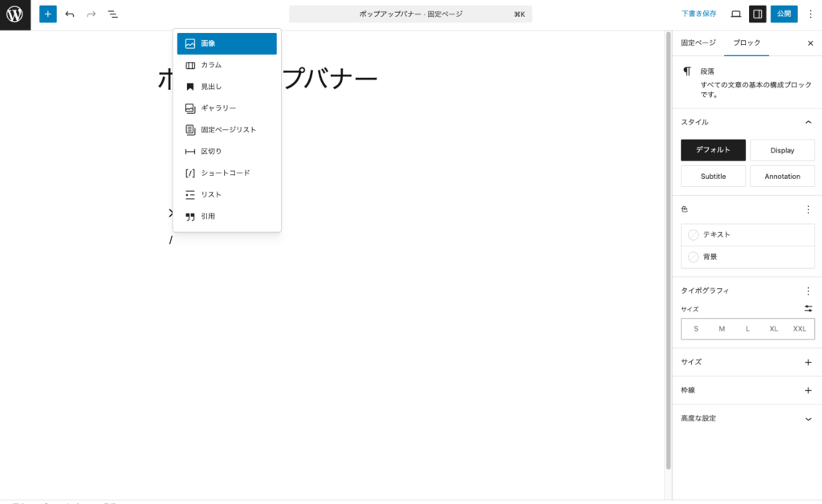
Task: Open the three-dot options menu
Action: (x=811, y=14)
